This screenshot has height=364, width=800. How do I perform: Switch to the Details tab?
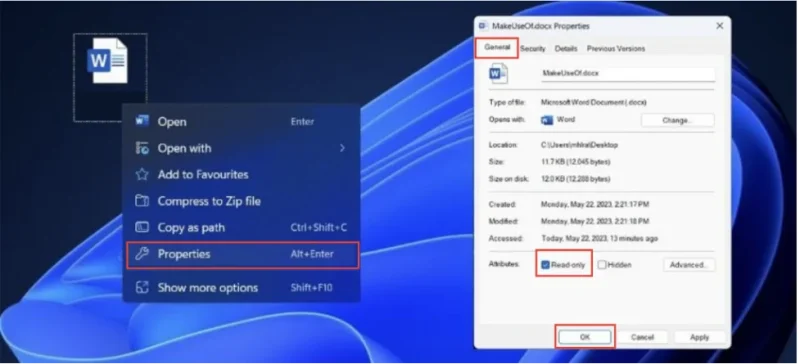(566, 48)
